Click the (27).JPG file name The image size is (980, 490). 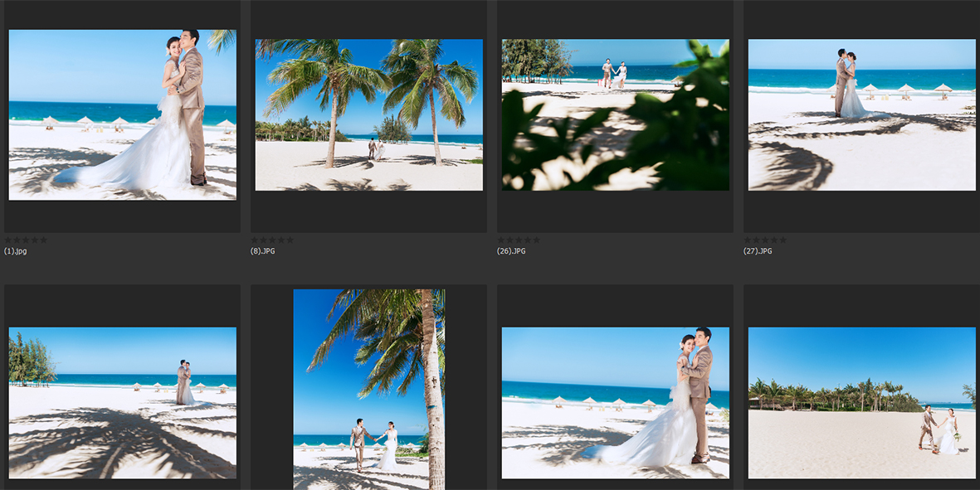click(x=758, y=251)
